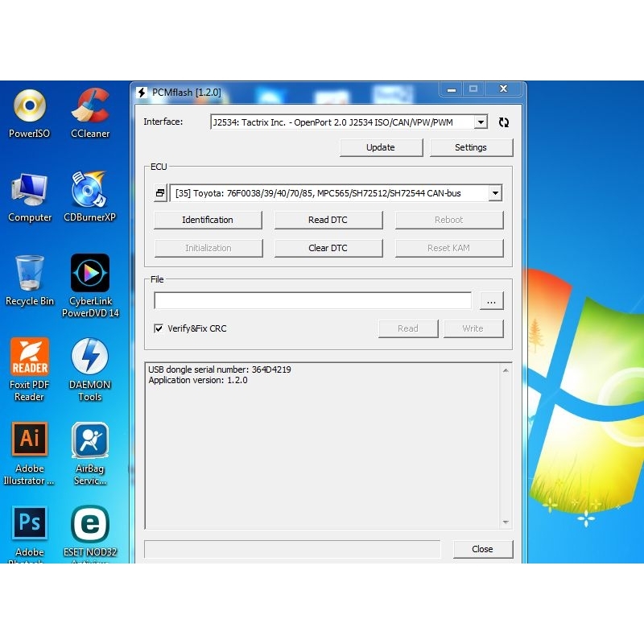Browse for file with ellipsis button
This screenshot has width=644, height=644.
[x=491, y=300]
